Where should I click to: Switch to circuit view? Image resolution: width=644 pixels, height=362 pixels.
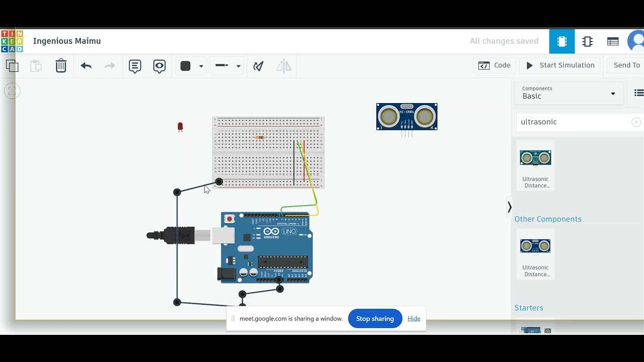click(562, 41)
